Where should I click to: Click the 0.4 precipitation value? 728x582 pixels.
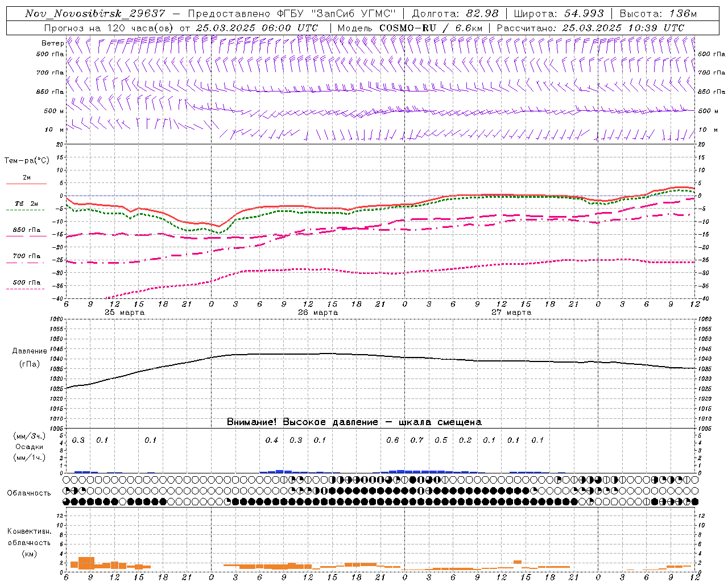272,440
